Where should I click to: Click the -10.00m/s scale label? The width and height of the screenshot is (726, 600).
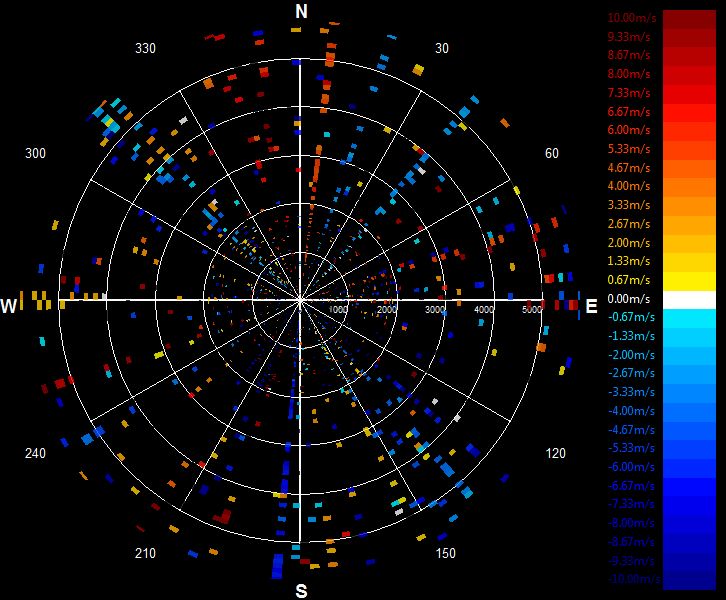click(x=633, y=579)
